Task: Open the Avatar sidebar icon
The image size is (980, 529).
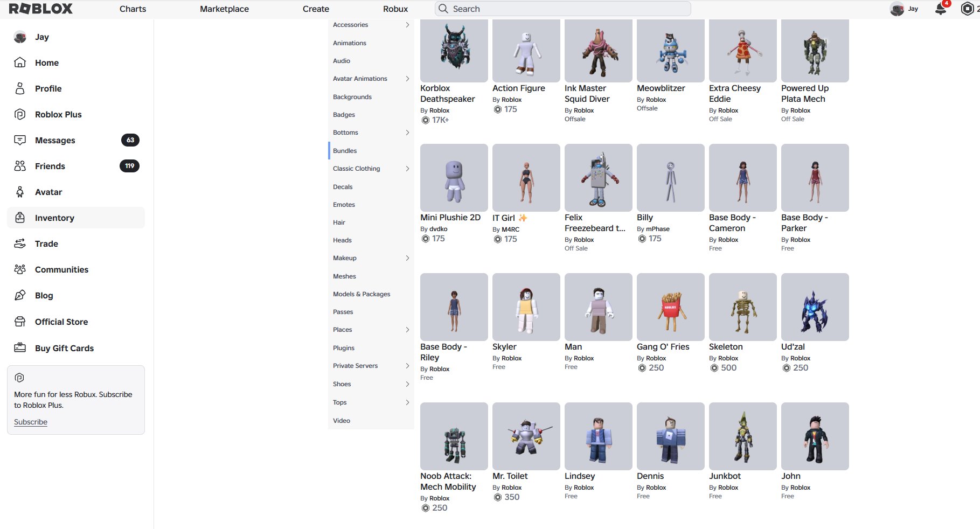Action: (x=20, y=192)
